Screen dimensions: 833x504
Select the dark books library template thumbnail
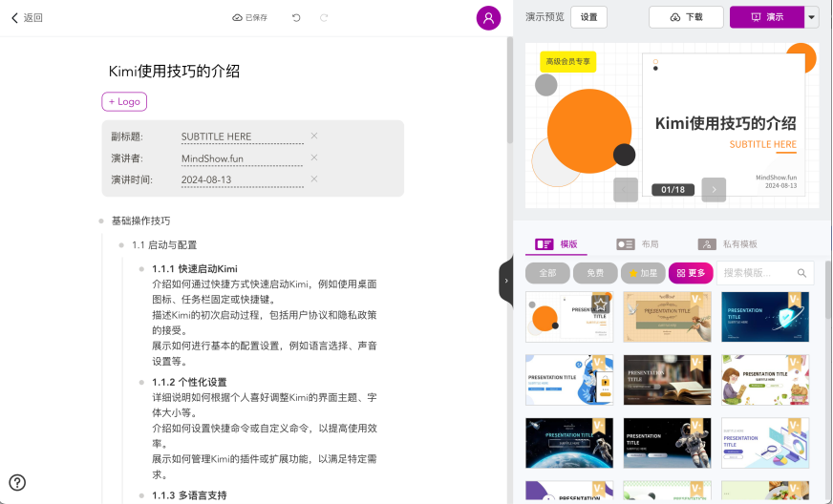(x=667, y=380)
